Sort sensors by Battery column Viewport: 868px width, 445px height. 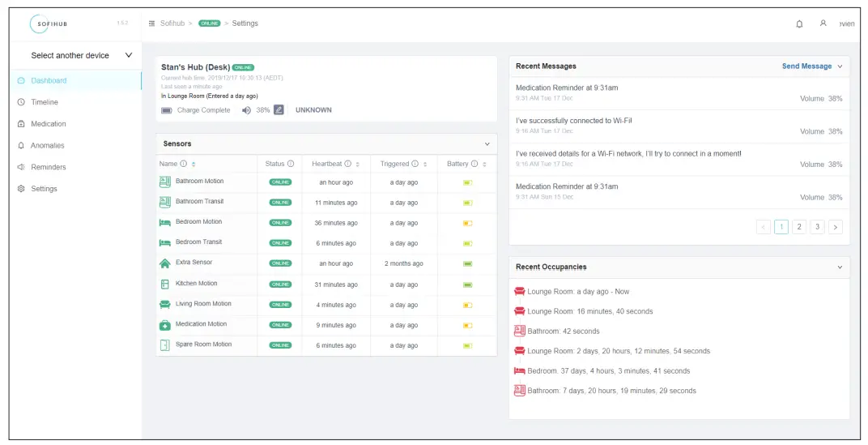485,164
